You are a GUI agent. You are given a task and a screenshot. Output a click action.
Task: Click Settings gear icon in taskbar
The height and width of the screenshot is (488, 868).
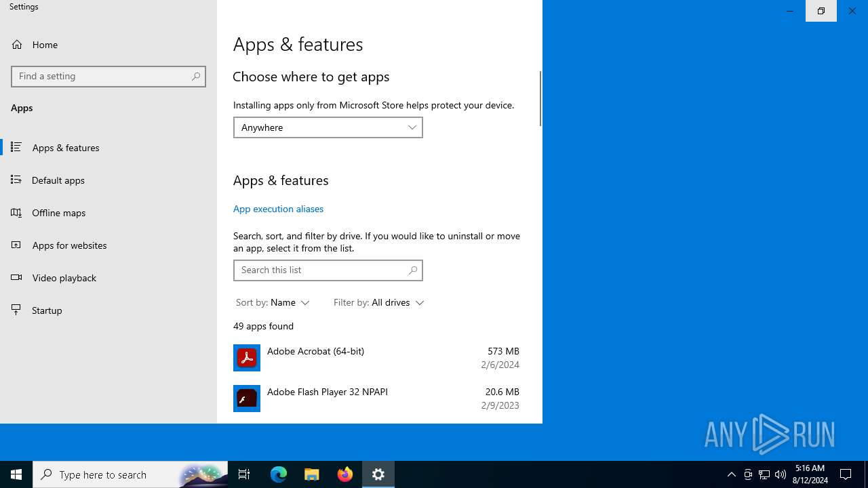coord(378,474)
